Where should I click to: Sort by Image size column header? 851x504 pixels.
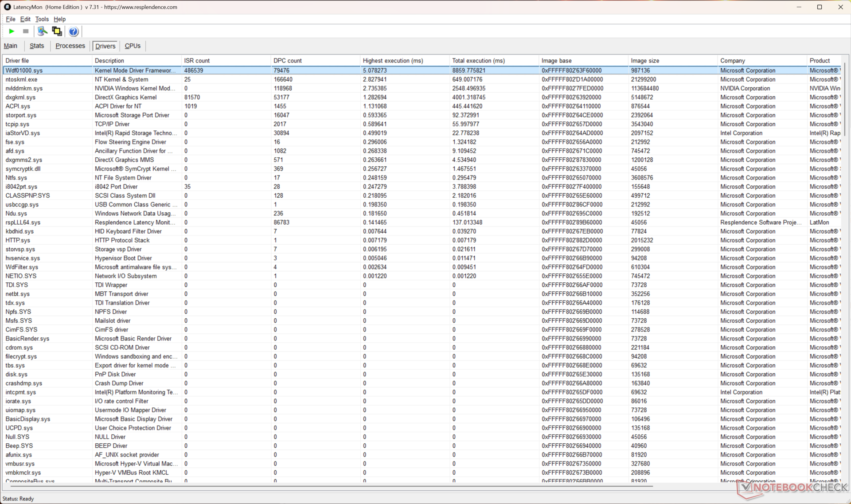673,61
